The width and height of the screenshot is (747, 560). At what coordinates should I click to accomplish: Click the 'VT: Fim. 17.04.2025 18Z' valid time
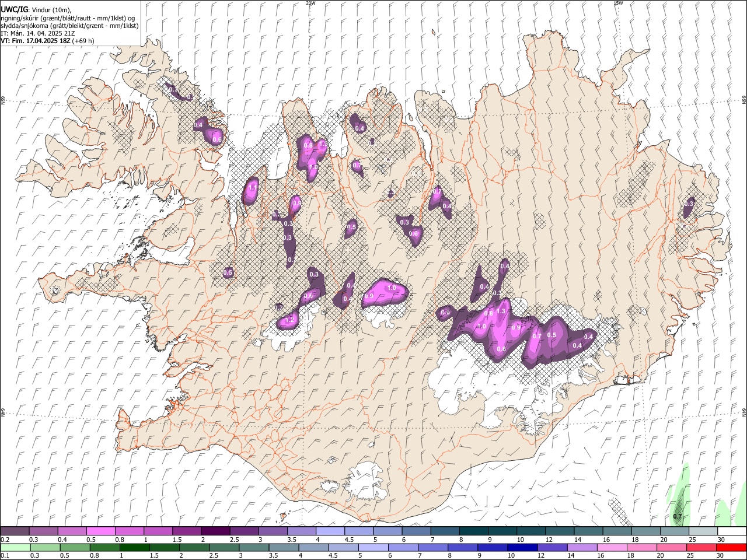pos(36,41)
